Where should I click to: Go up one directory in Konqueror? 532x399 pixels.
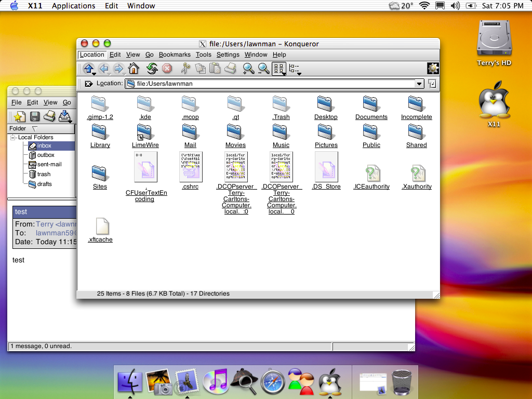(89, 69)
